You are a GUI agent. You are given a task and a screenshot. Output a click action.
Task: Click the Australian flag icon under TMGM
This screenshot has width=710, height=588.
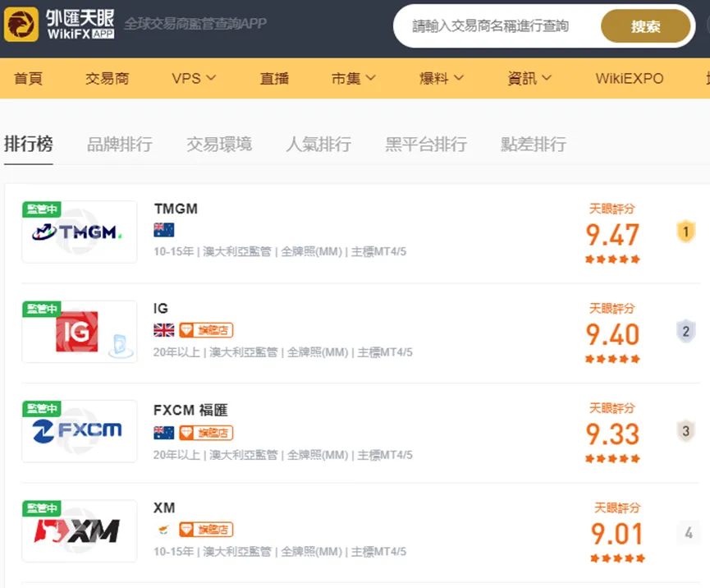163,230
